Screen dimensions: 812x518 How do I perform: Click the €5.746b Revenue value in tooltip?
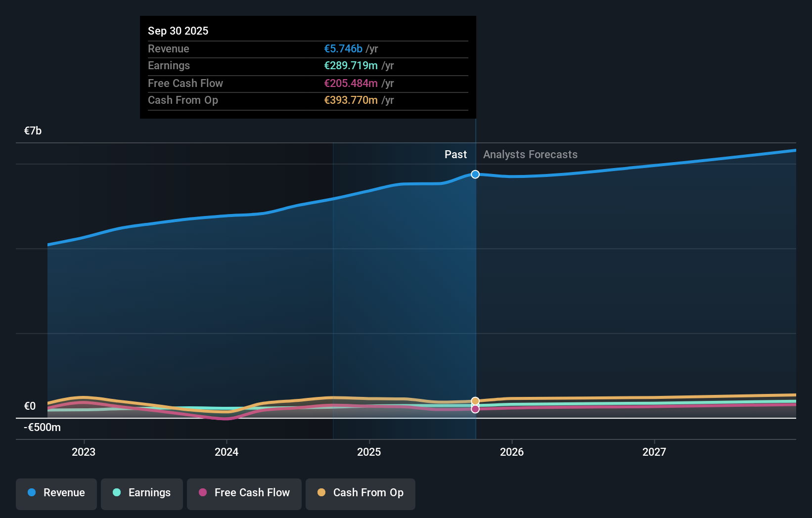[x=345, y=48]
